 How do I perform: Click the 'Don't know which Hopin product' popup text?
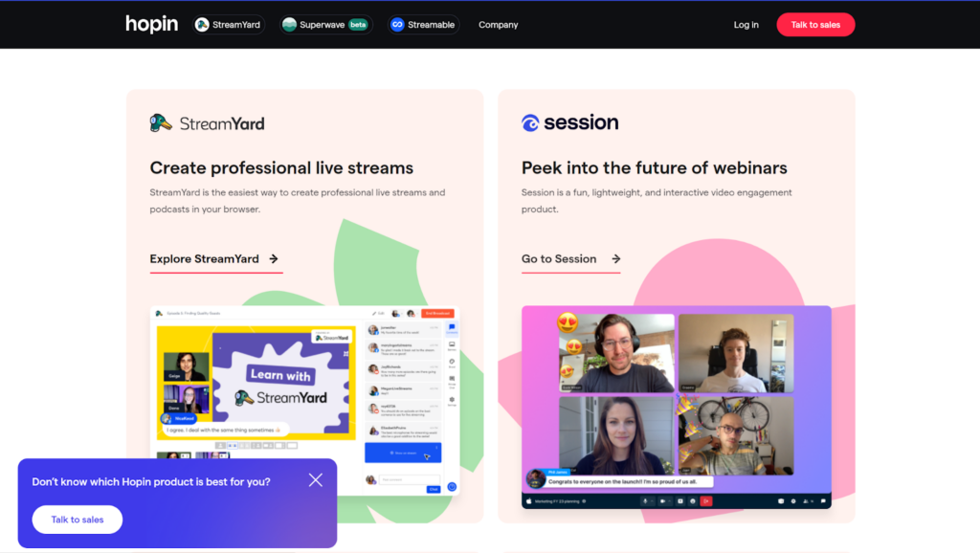[x=151, y=482]
